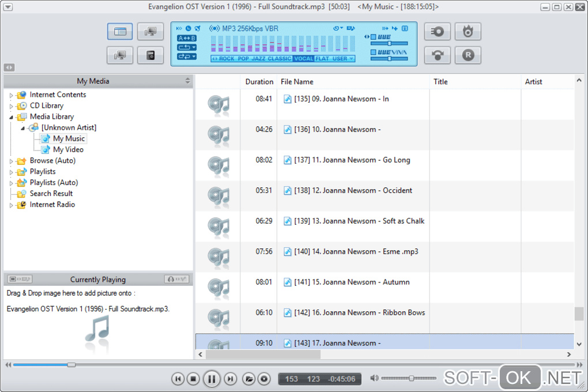588x392 pixels.
Task: Adjust the volume slider
Action: (x=409, y=379)
